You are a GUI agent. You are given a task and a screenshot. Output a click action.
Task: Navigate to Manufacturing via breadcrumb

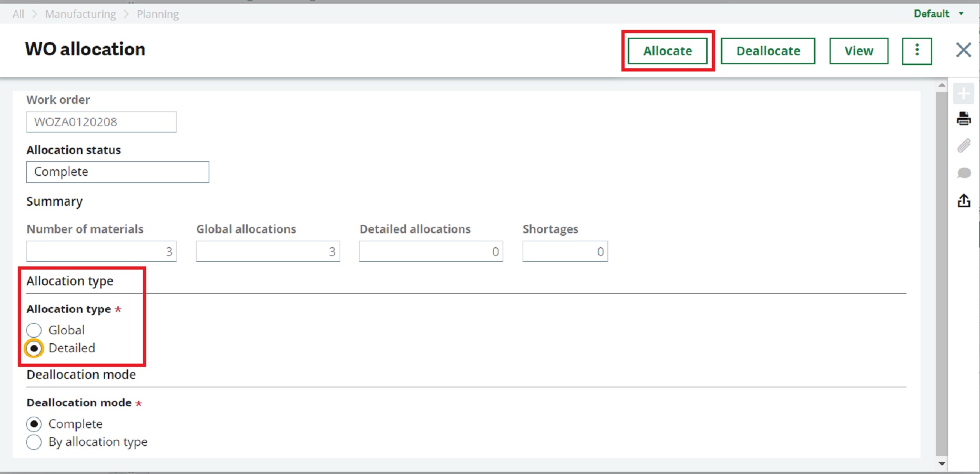click(x=80, y=14)
